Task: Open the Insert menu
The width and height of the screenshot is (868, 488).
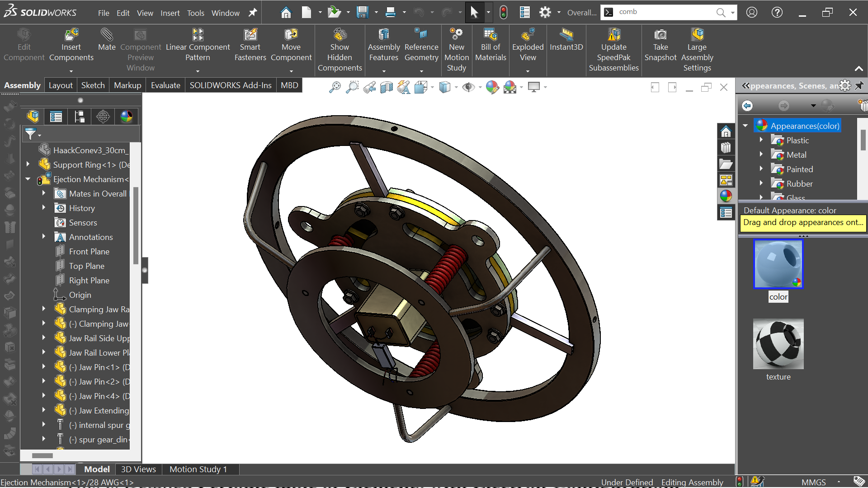Action: click(x=170, y=13)
